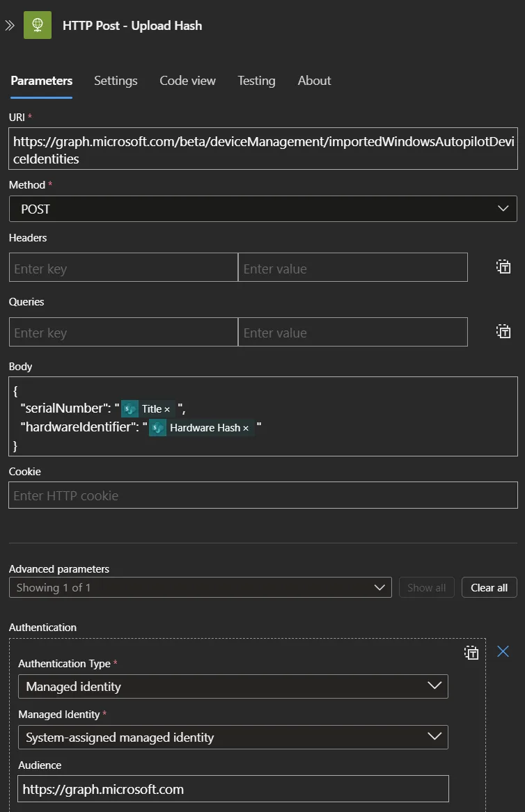Click the Hardware Hash dynamic content token
This screenshot has width=525, height=812.
coord(201,428)
